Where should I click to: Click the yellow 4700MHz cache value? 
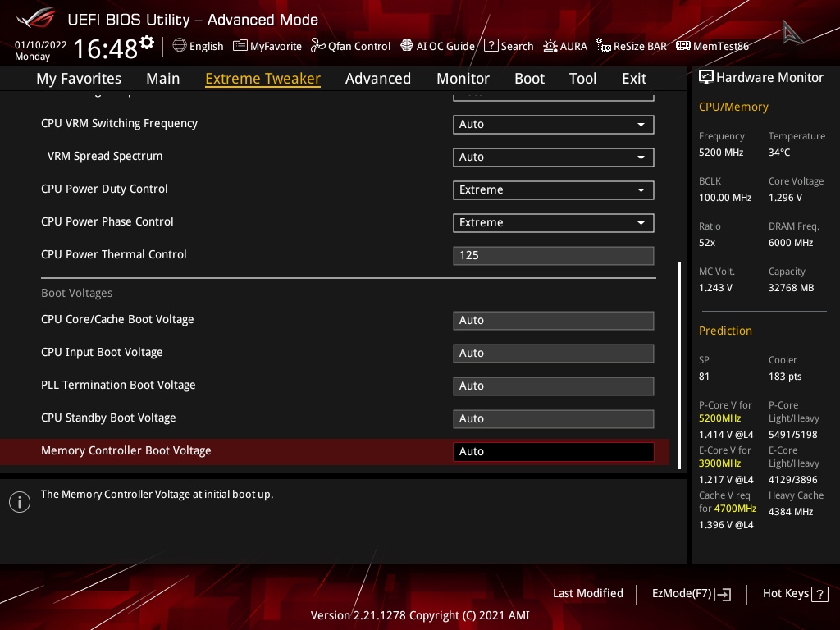click(x=735, y=509)
